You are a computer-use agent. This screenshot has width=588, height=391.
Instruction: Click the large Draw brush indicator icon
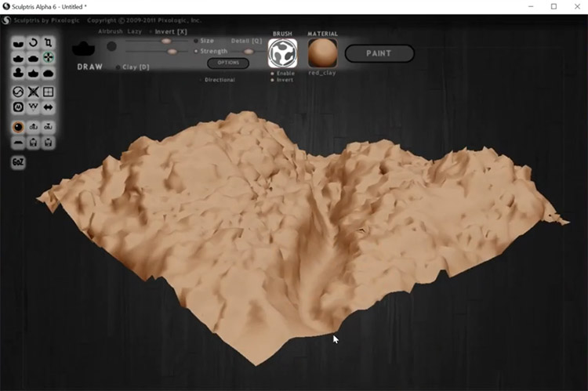[x=84, y=49]
